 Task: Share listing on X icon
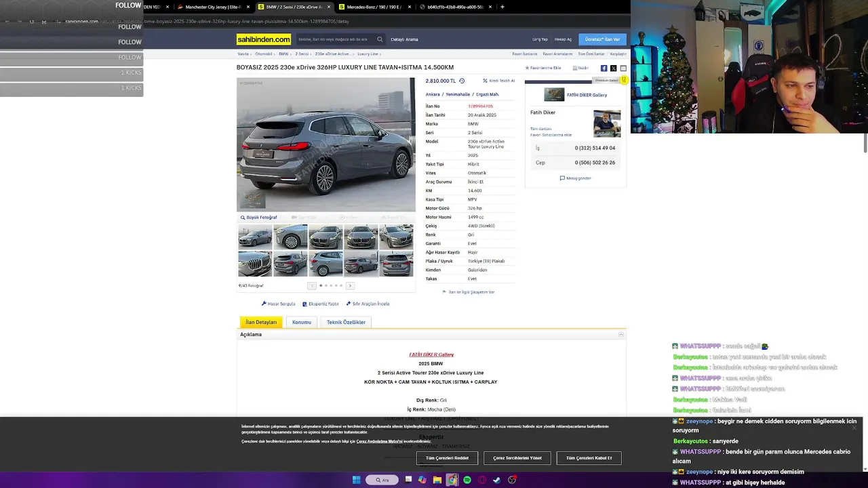613,68
